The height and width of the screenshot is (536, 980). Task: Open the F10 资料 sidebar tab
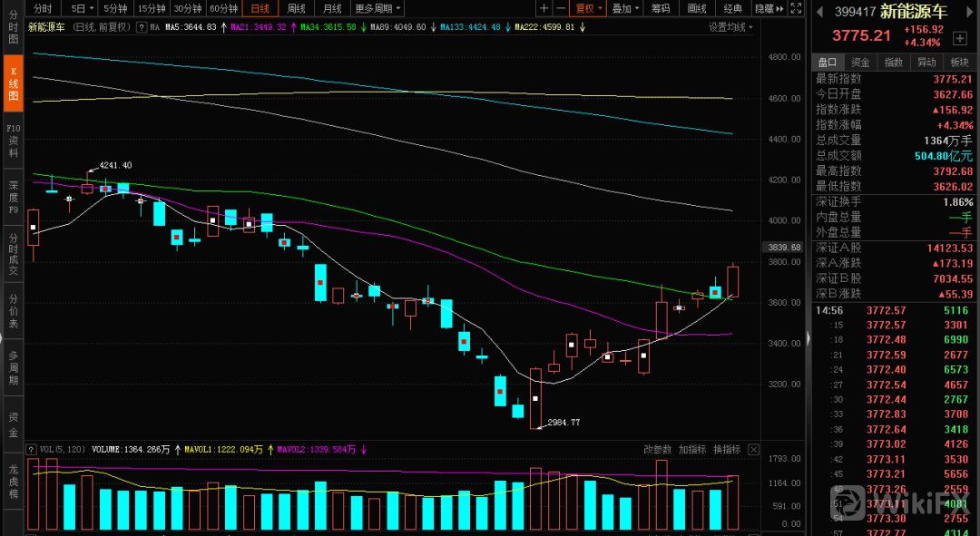[14, 141]
